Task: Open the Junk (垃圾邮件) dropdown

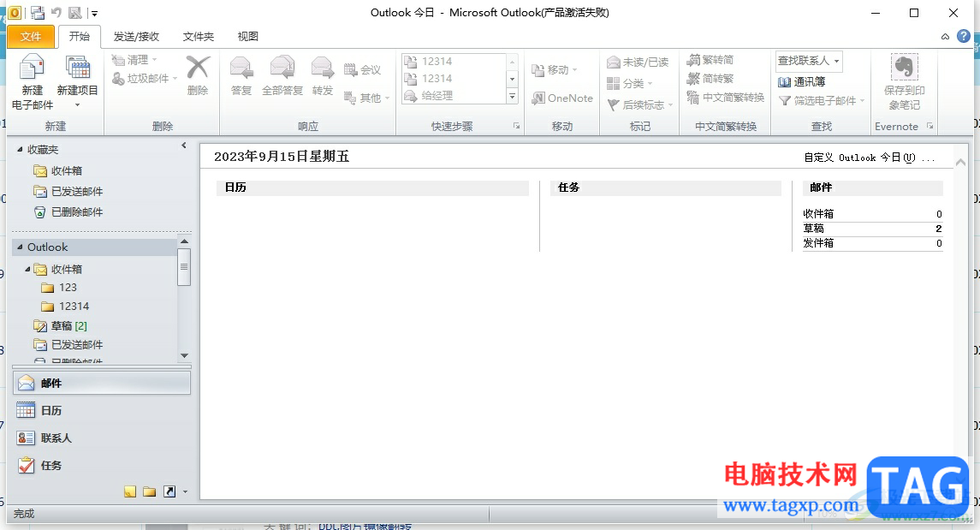Action: [145, 79]
